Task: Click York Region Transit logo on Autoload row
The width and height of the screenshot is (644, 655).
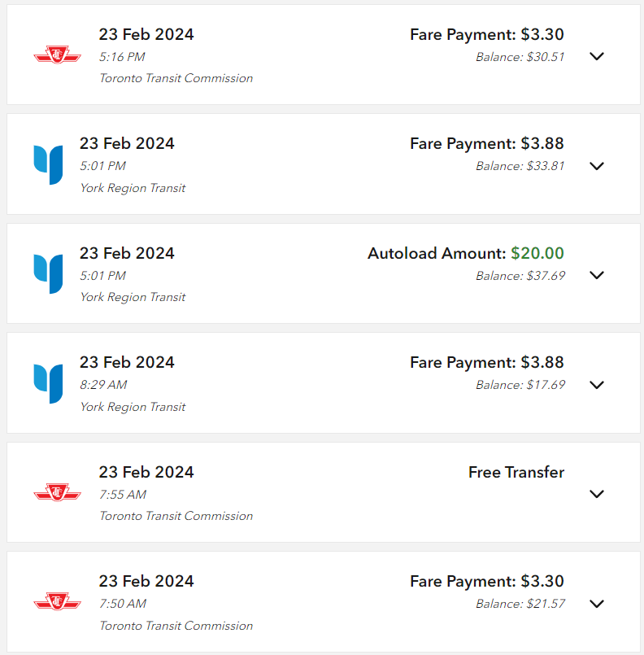Action: click(x=48, y=274)
